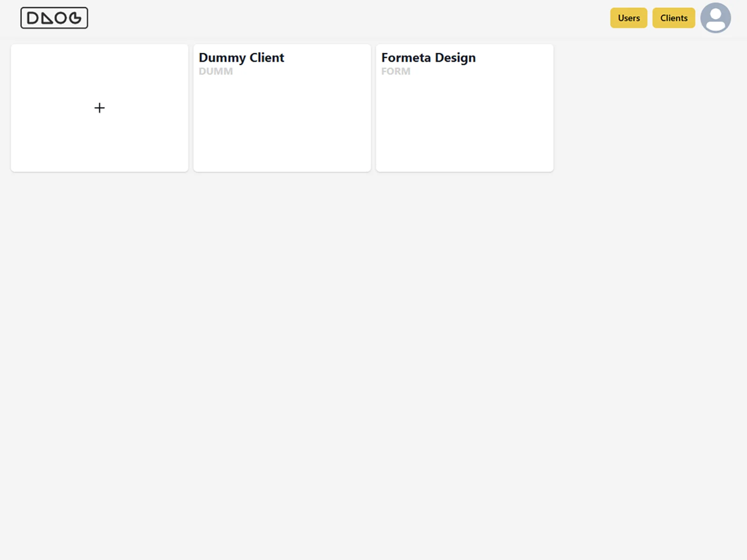This screenshot has height=560, width=747.
Task: Click the grey account icon in header
Action: (715, 18)
